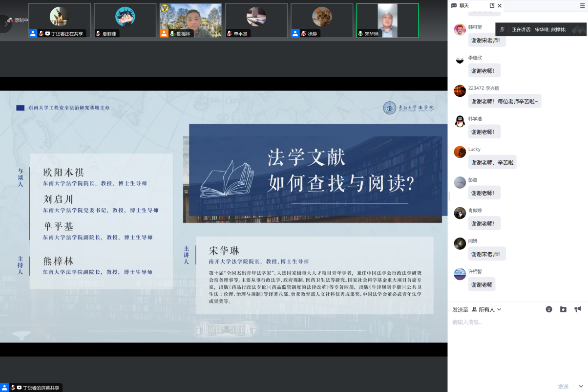Click the starred folder icon in chat
Viewport: 588px width, 392px height.
point(563,309)
